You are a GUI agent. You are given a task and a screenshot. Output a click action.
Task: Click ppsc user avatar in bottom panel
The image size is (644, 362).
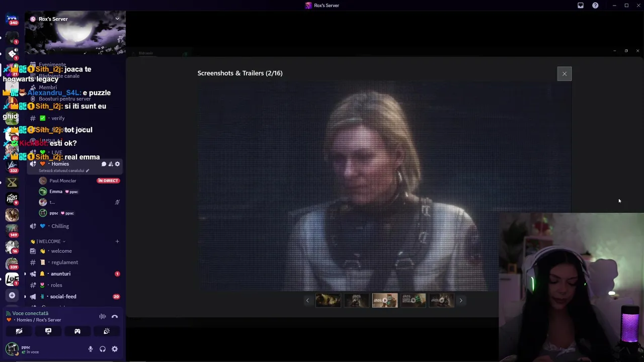pos(12,348)
